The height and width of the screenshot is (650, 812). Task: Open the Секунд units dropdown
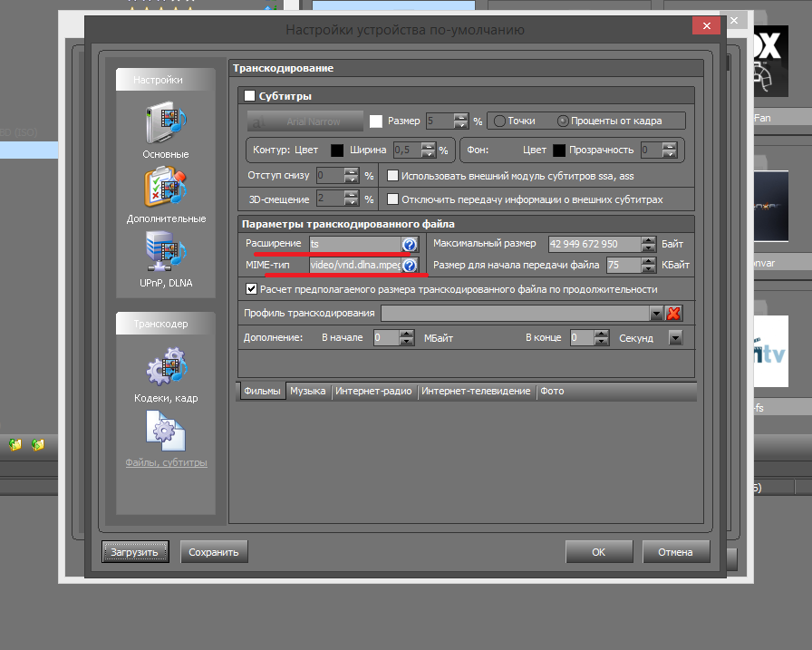click(x=675, y=337)
